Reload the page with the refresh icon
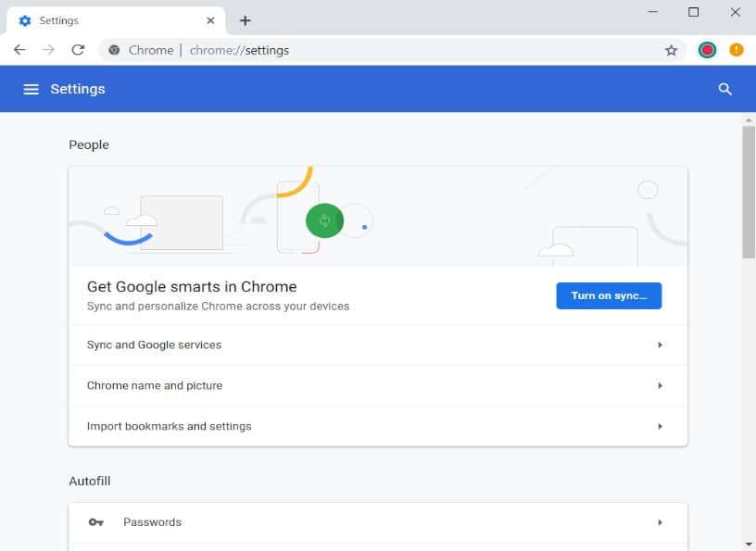This screenshot has height=551, width=756. click(78, 50)
